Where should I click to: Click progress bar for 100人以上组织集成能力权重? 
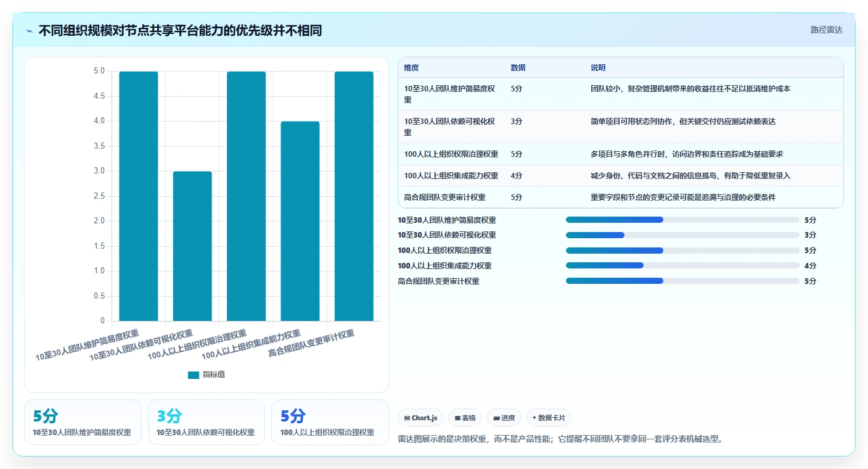pos(682,266)
